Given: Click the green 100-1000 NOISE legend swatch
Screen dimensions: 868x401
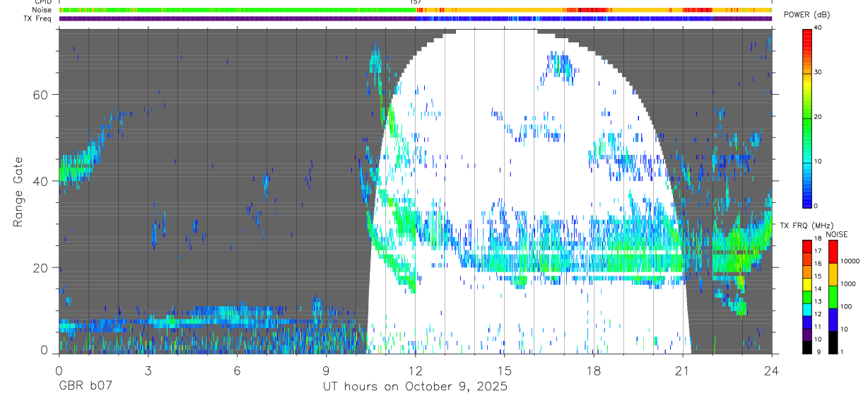Looking at the screenshot, I should [x=833, y=297].
